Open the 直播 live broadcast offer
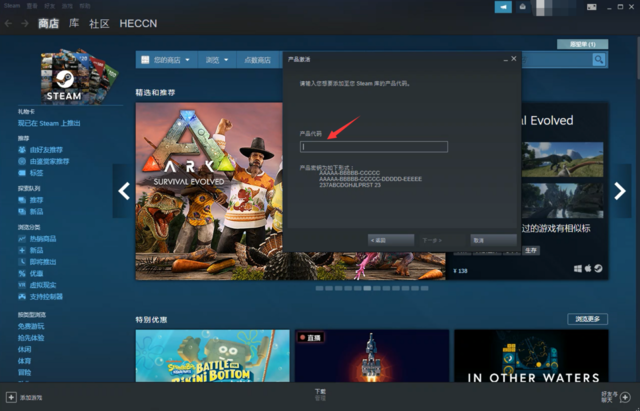 pyautogui.click(x=372, y=356)
